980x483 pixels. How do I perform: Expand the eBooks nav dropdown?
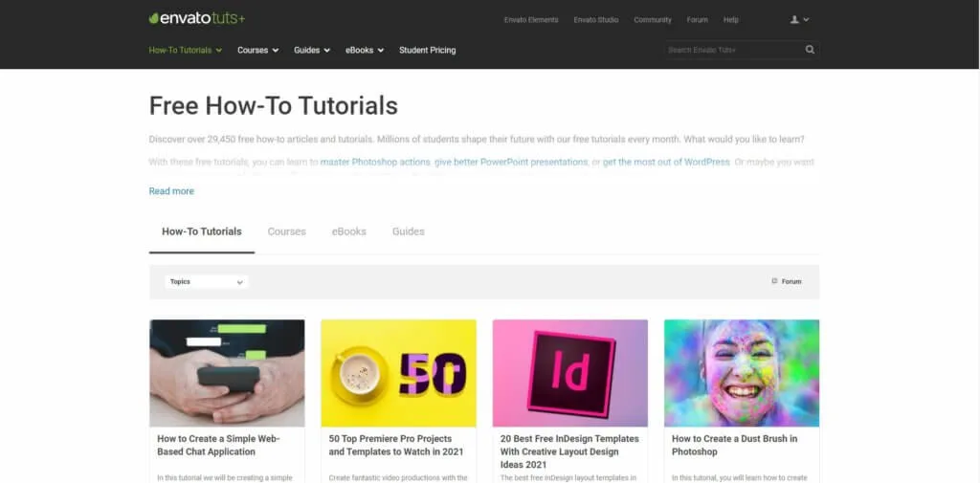pyautogui.click(x=365, y=50)
